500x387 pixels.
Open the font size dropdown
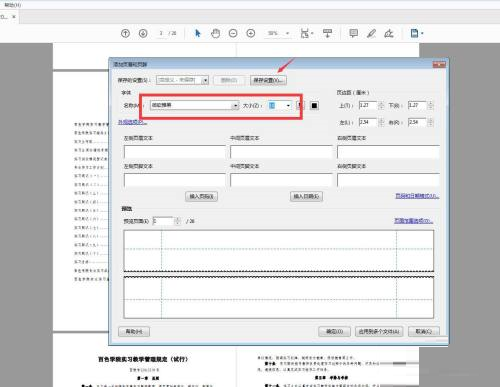pos(288,106)
